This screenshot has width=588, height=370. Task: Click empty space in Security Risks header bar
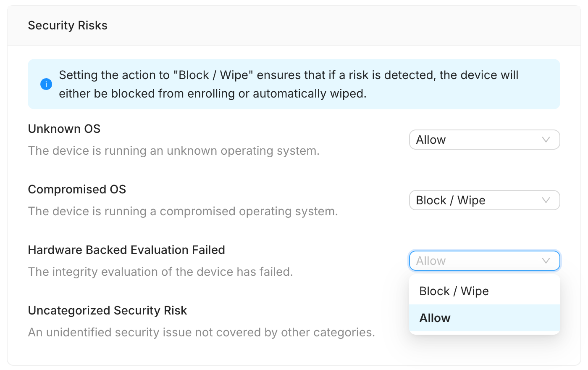[336, 26]
